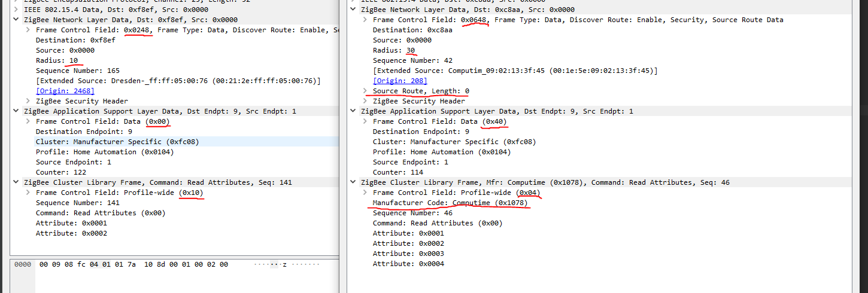Select ZigBee Application Support Layer Data in left pane

(160, 111)
